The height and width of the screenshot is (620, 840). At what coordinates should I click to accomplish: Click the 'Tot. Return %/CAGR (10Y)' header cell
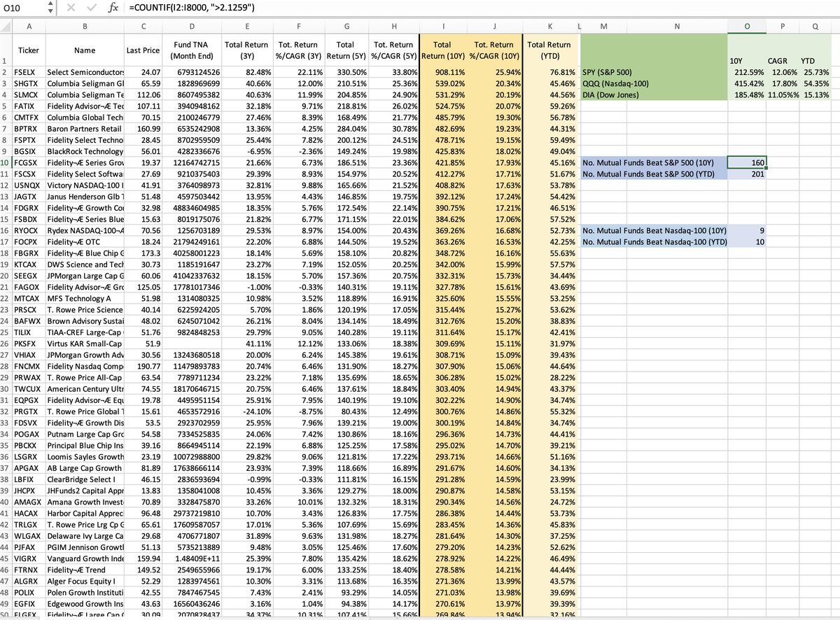coord(496,50)
